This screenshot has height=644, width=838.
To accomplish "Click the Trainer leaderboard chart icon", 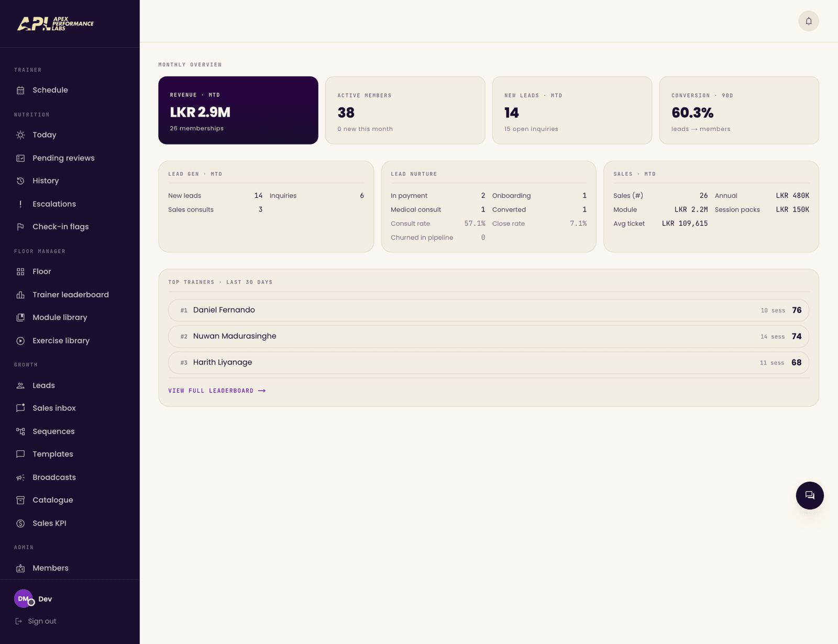I will (x=20, y=295).
